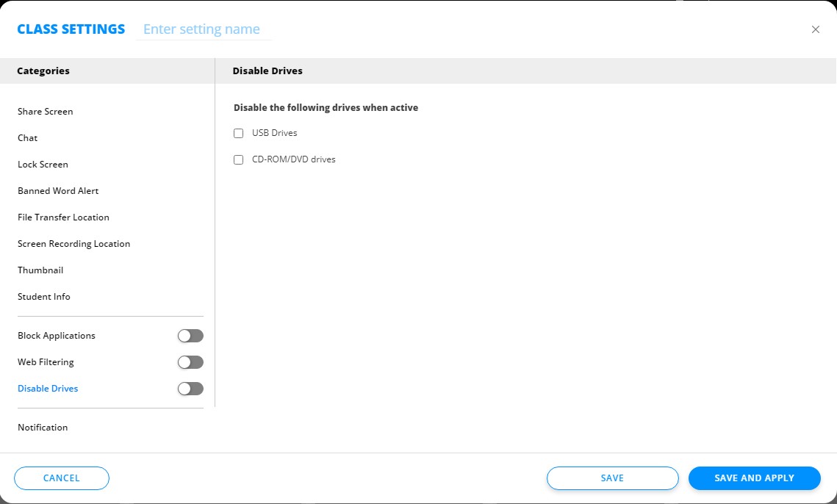Turn on the Web Filtering switch
Screen dimensions: 837x504
coord(190,362)
